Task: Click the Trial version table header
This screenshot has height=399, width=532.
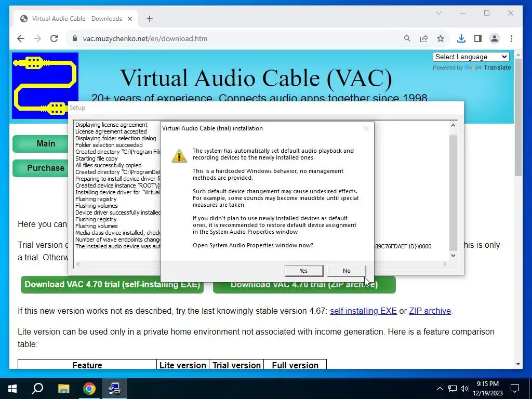Action: point(236,365)
